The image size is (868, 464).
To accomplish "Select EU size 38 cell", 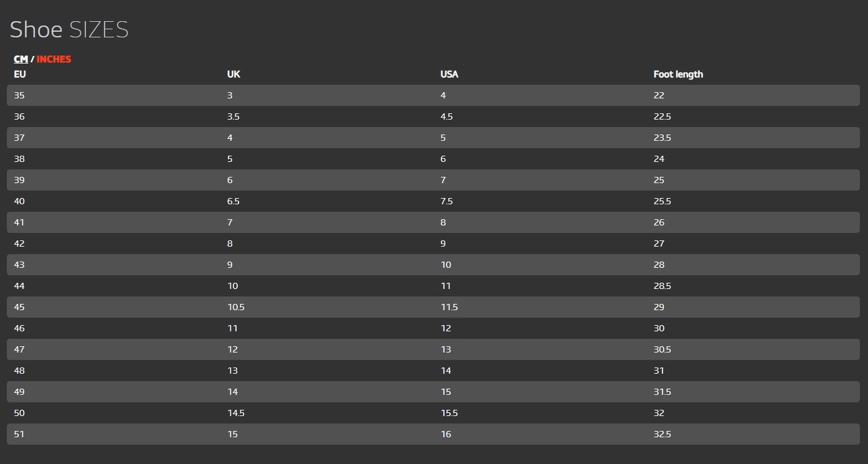I will pos(19,159).
